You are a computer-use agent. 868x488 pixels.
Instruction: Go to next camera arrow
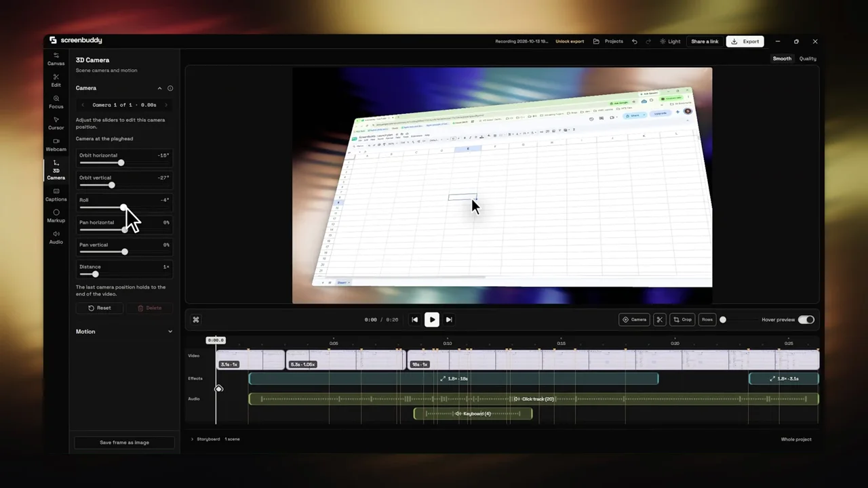click(x=166, y=105)
